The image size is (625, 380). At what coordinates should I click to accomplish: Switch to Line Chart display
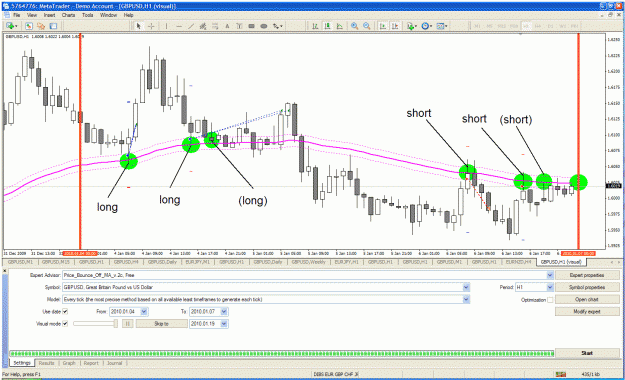pos(340,26)
